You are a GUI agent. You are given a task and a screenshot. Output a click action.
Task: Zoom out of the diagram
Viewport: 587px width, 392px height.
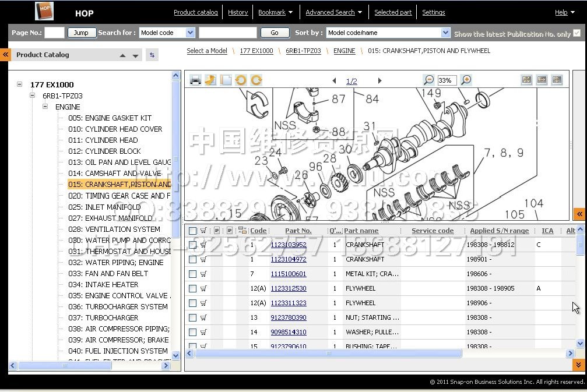coord(428,80)
